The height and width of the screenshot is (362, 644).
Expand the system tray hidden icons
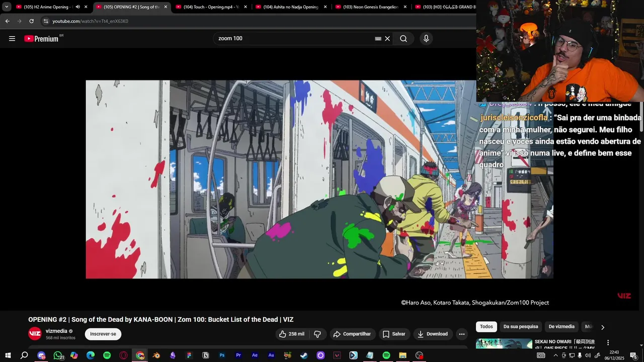pyautogui.click(x=556, y=355)
